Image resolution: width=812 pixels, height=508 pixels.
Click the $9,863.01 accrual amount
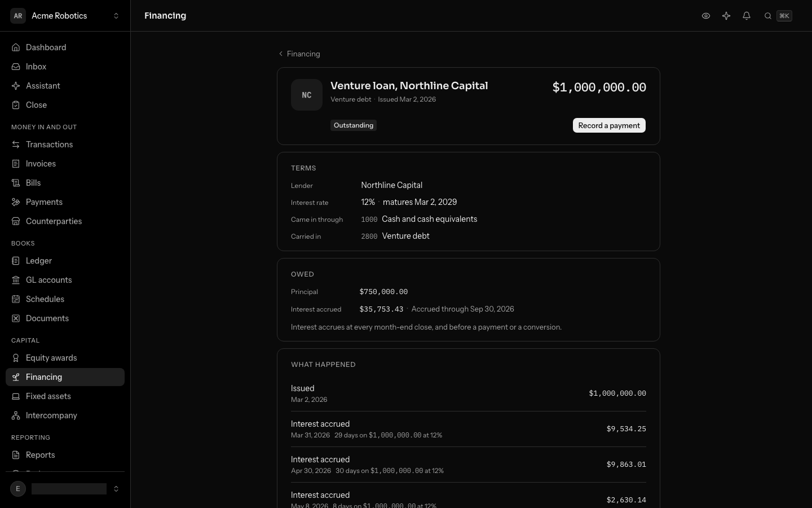[x=626, y=465]
